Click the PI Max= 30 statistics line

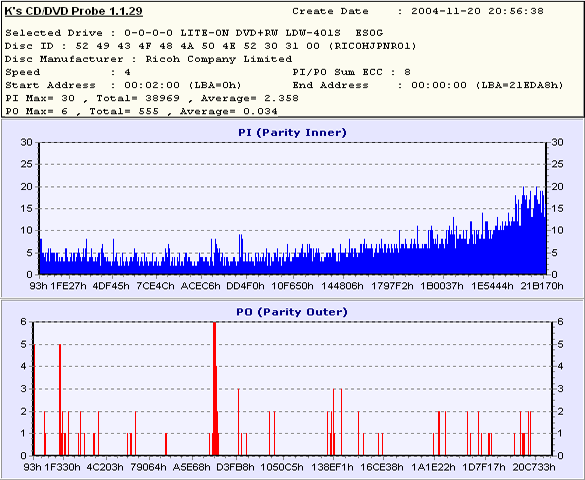[152, 98]
